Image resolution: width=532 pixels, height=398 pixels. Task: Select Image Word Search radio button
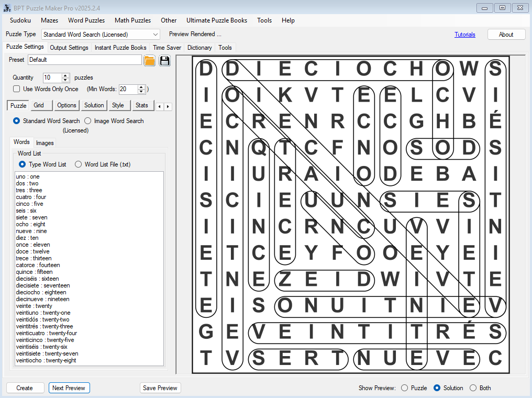(88, 121)
